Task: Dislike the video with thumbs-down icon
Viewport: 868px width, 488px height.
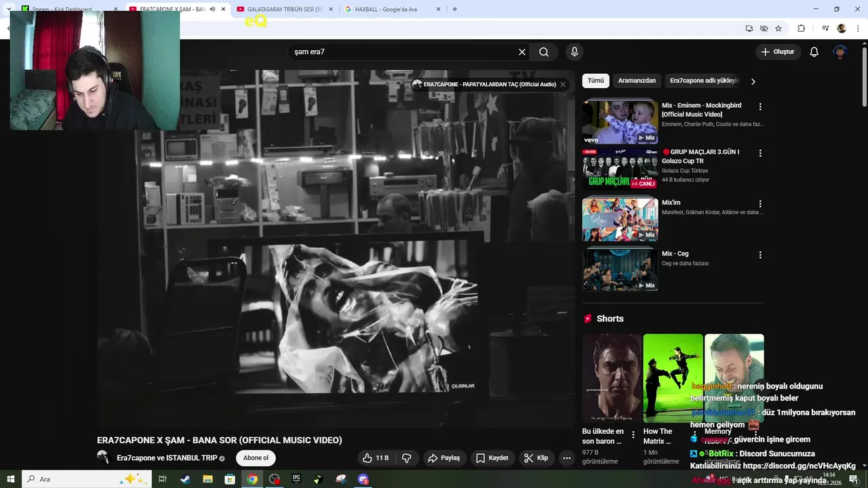Action: 407,458
